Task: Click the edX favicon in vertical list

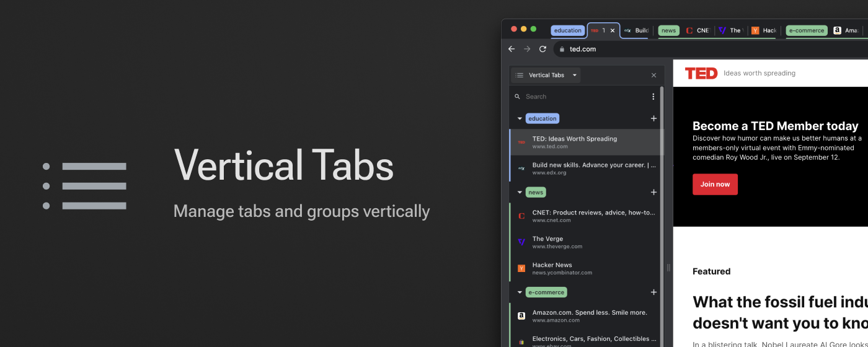Action: pos(521,168)
